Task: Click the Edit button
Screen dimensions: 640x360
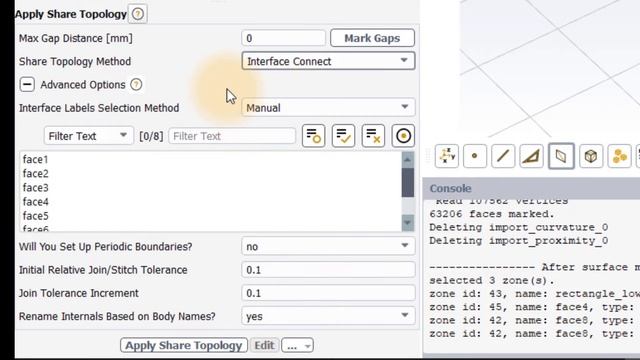Action: click(264, 345)
